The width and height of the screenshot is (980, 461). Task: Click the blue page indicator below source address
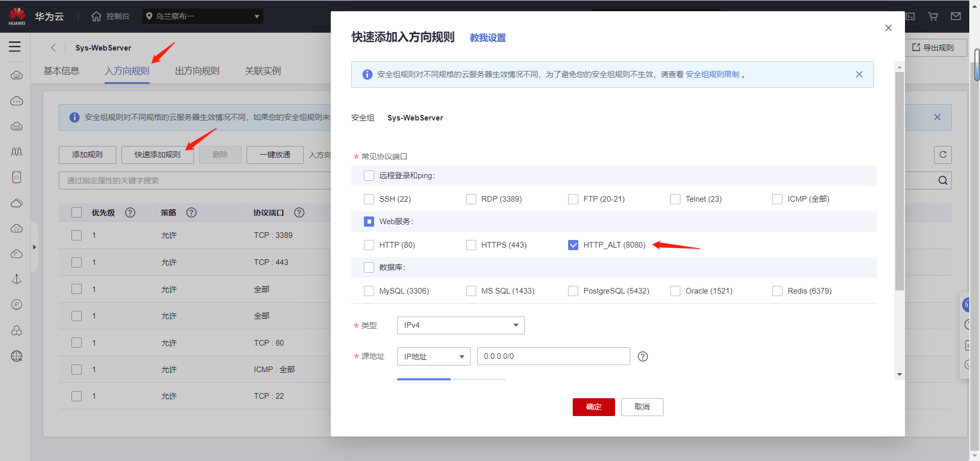coord(424,379)
